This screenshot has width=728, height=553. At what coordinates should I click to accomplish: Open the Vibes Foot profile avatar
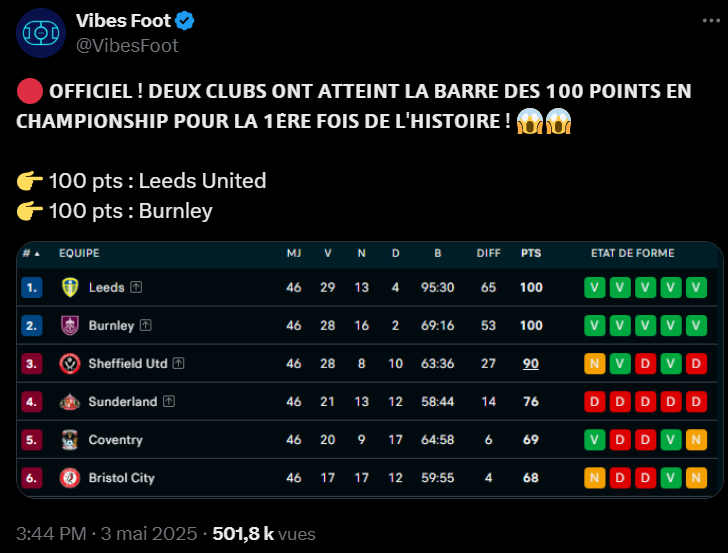(x=41, y=33)
